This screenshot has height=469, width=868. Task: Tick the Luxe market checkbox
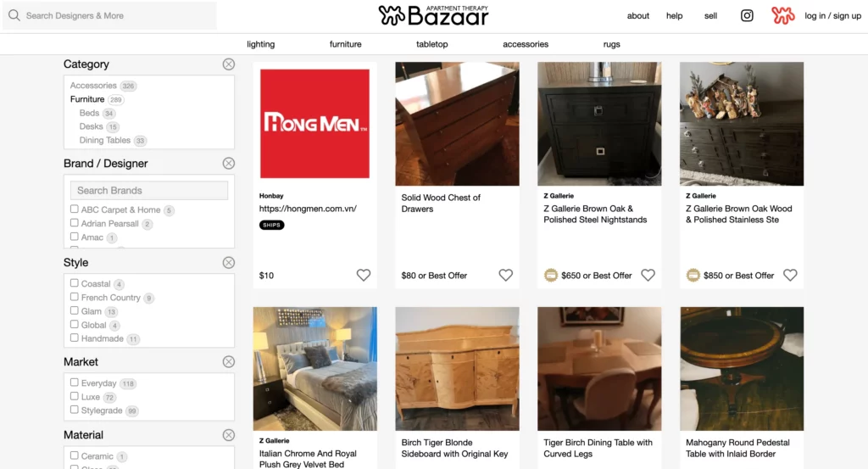[x=75, y=396]
